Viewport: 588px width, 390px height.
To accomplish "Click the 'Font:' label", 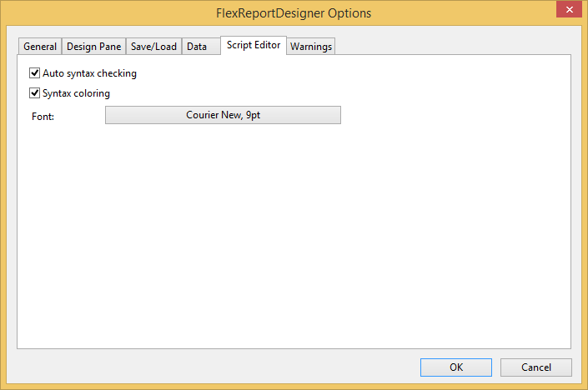I will (43, 116).
